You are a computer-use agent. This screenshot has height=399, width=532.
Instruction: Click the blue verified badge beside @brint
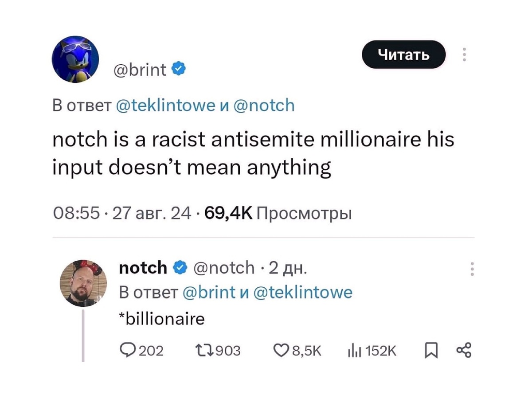(176, 69)
